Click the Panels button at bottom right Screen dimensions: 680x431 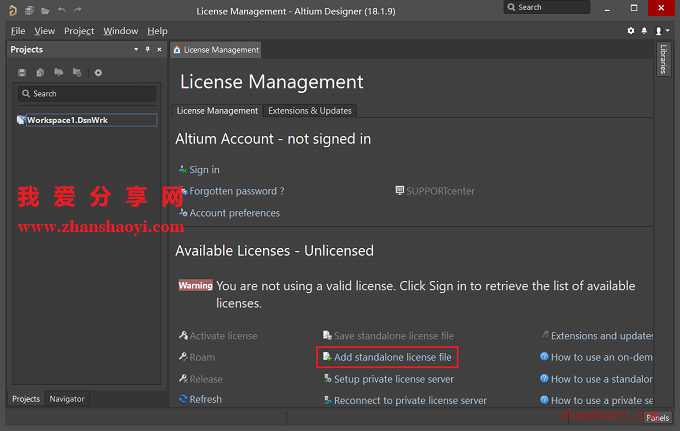657,418
